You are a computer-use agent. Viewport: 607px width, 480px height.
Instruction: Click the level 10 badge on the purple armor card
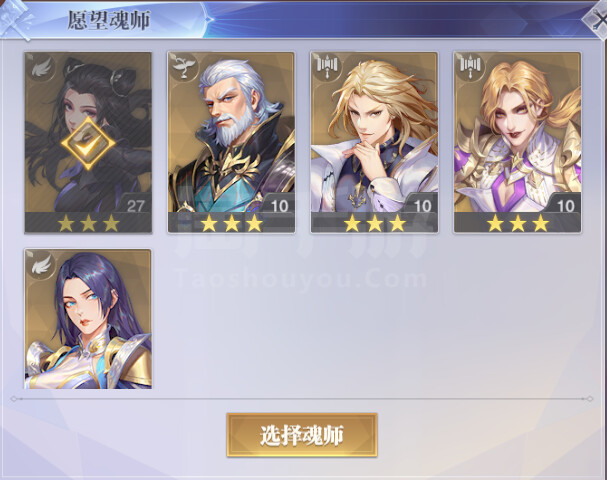coord(564,205)
